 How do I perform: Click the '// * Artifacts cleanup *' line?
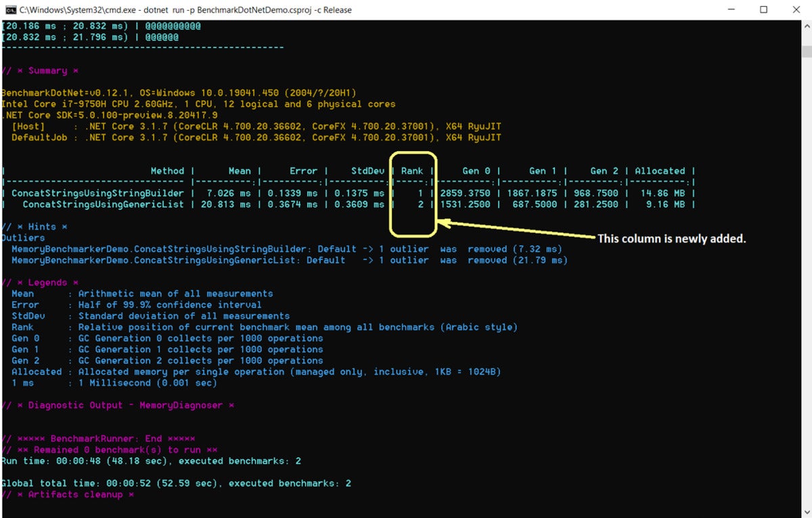68,494
